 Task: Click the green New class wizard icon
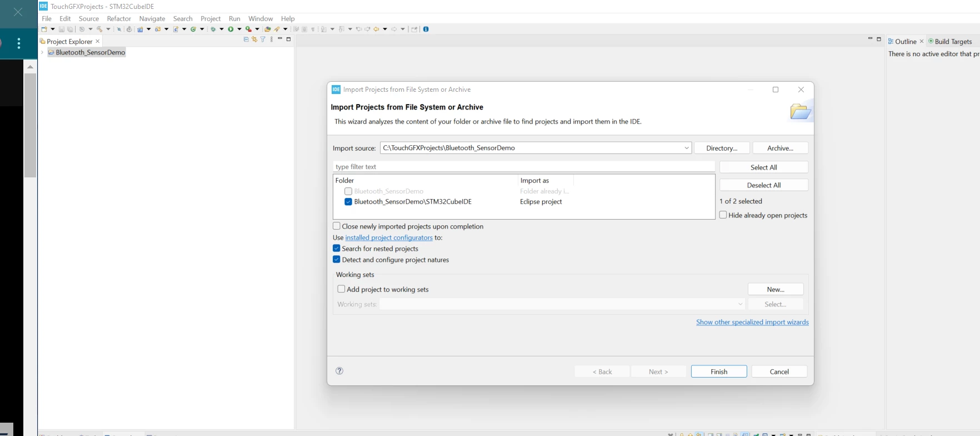click(x=193, y=29)
